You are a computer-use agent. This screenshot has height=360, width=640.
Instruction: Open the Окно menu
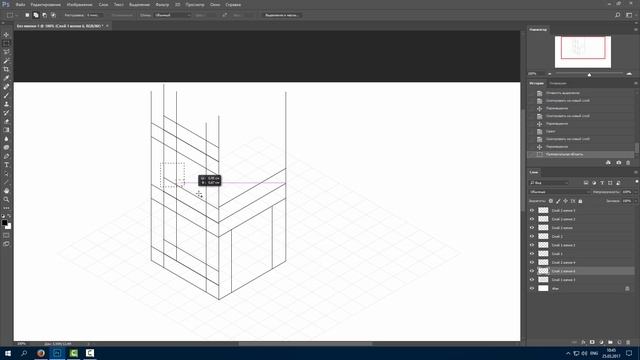coord(215,4)
